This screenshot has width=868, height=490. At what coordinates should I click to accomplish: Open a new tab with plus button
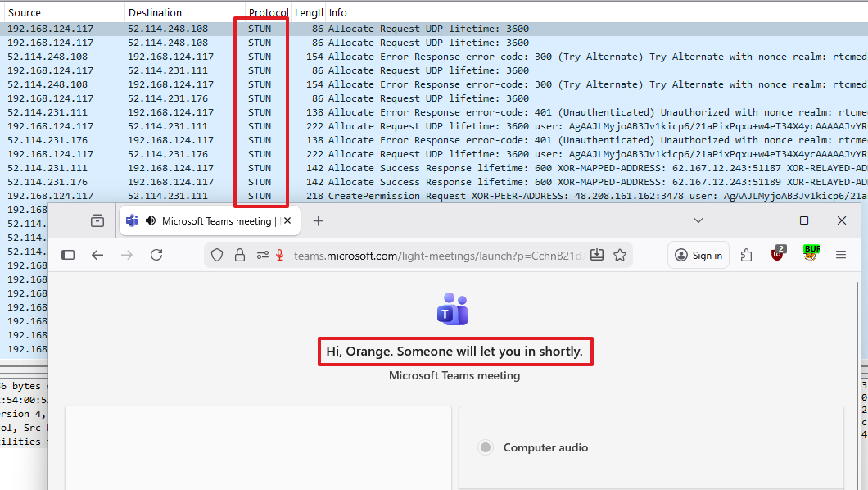coord(319,220)
